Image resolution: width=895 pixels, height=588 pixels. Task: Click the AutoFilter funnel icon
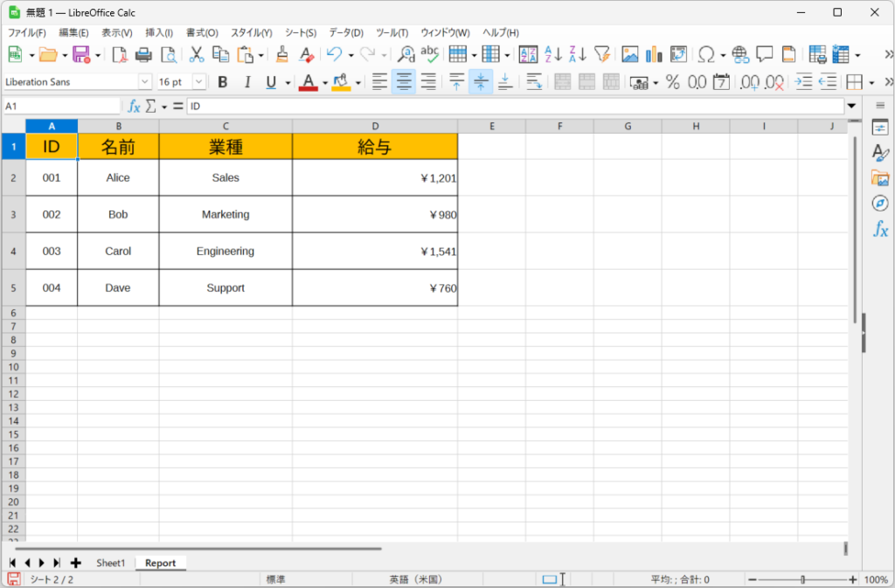click(x=601, y=54)
